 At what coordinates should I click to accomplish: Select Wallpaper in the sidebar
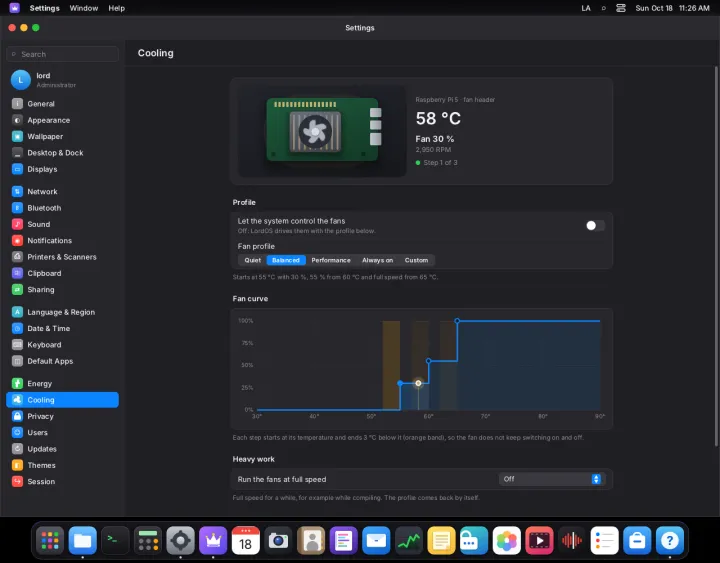[62, 136]
